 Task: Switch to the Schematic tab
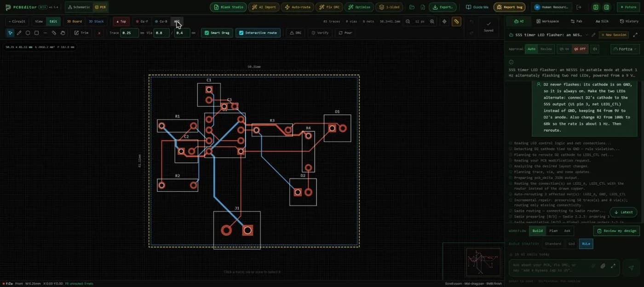coord(79,7)
